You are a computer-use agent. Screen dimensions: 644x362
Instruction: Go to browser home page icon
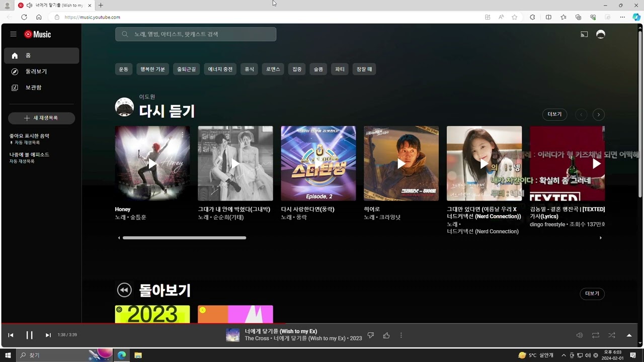coord(39,17)
